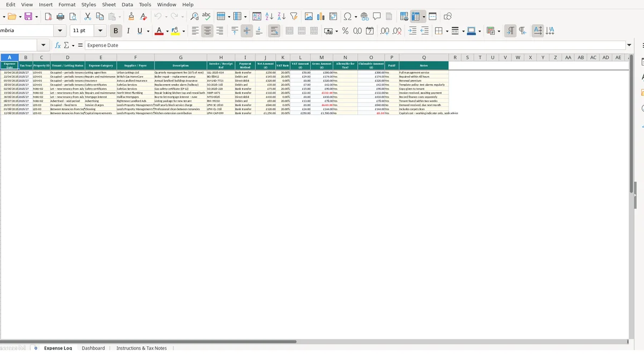Screen dimensions: 644x362
Task: Align cell text left
Action: coord(195,31)
